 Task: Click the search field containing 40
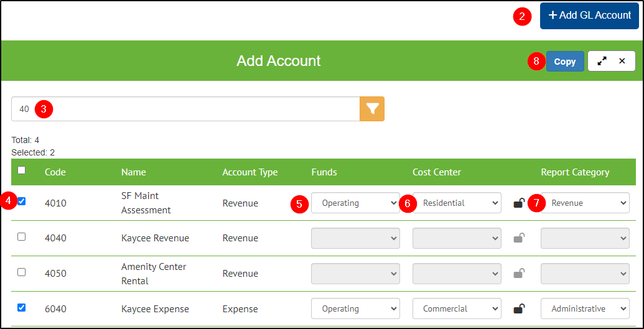point(185,109)
